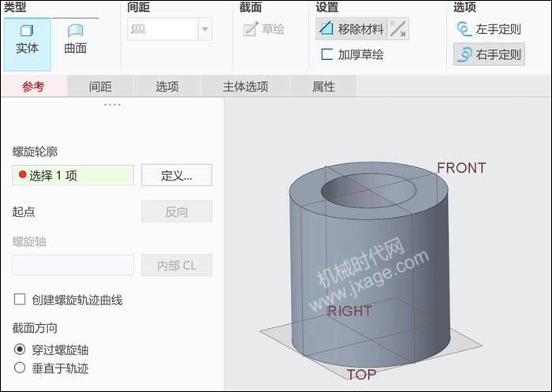Click the TOP datum plane label
The height and width of the screenshot is (392, 552).
tap(361, 375)
